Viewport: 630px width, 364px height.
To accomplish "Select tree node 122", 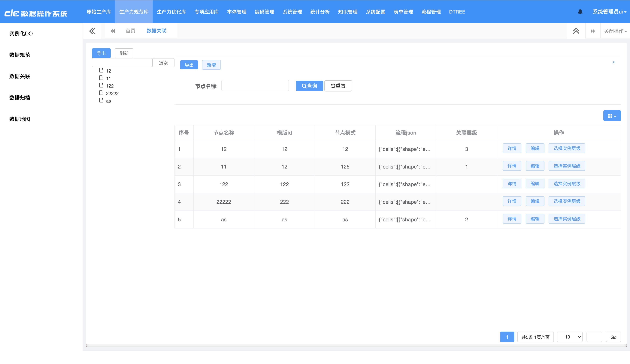I will pos(110,86).
